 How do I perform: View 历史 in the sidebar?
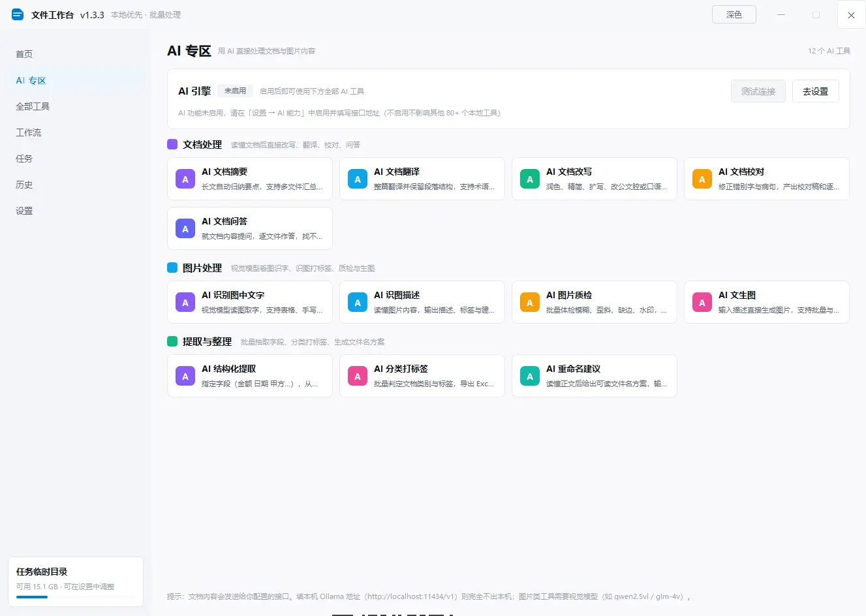tap(76, 185)
